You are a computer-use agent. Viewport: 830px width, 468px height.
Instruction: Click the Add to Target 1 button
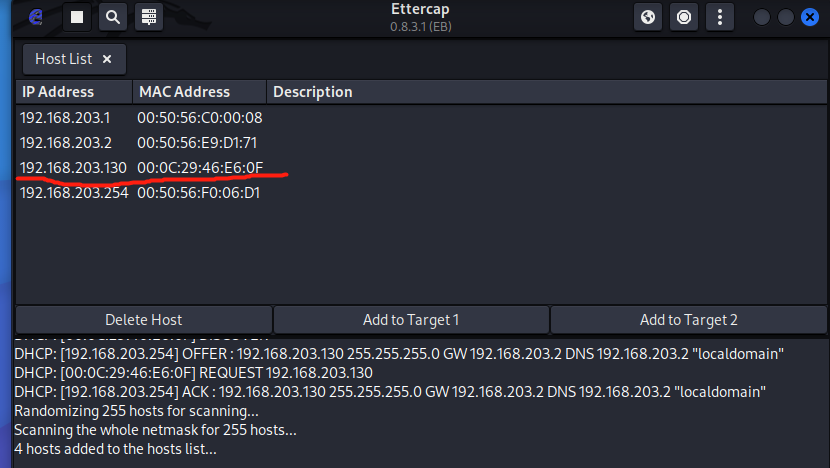tap(411, 320)
